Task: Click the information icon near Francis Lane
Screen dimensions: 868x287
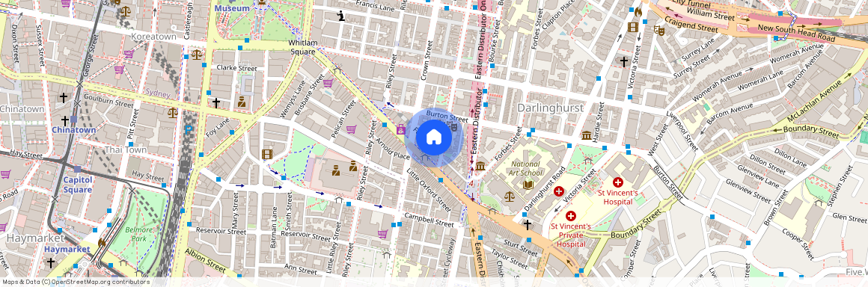Action: (x=341, y=16)
